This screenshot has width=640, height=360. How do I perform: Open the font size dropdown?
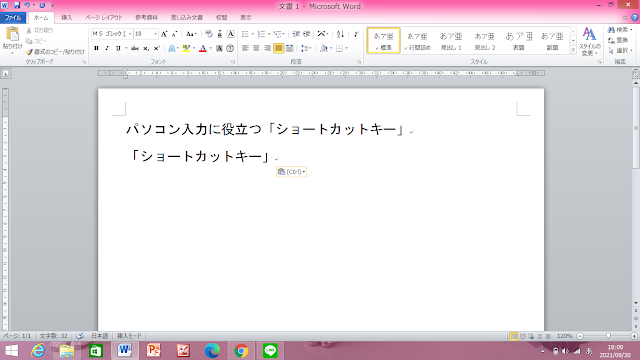click(x=155, y=34)
